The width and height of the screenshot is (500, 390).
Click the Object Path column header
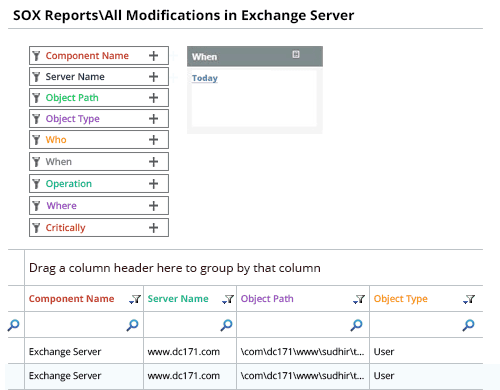click(x=267, y=299)
